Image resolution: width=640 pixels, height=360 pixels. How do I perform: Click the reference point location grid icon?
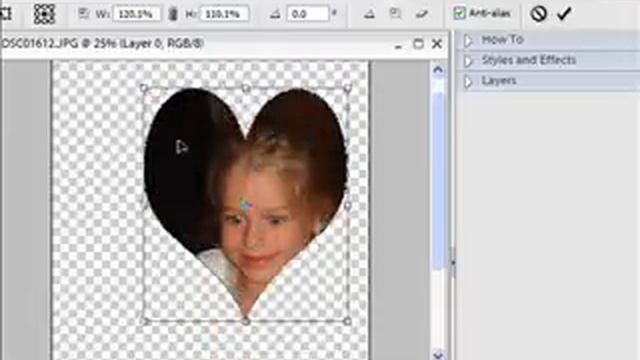tap(44, 13)
